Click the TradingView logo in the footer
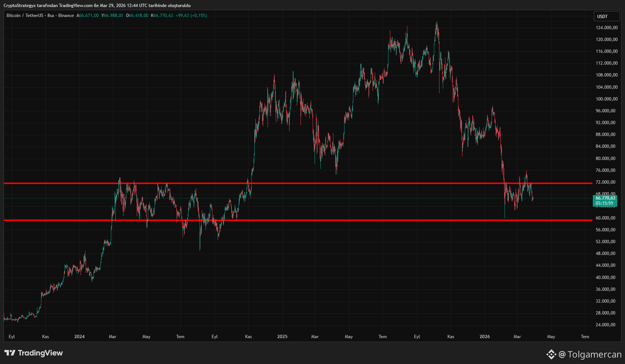Viewport: 625px width, 364px height. (34, 353)
